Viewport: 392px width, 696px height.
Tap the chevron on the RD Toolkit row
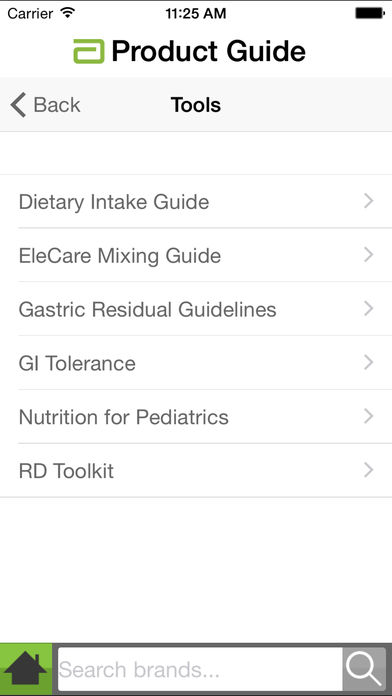368,470
